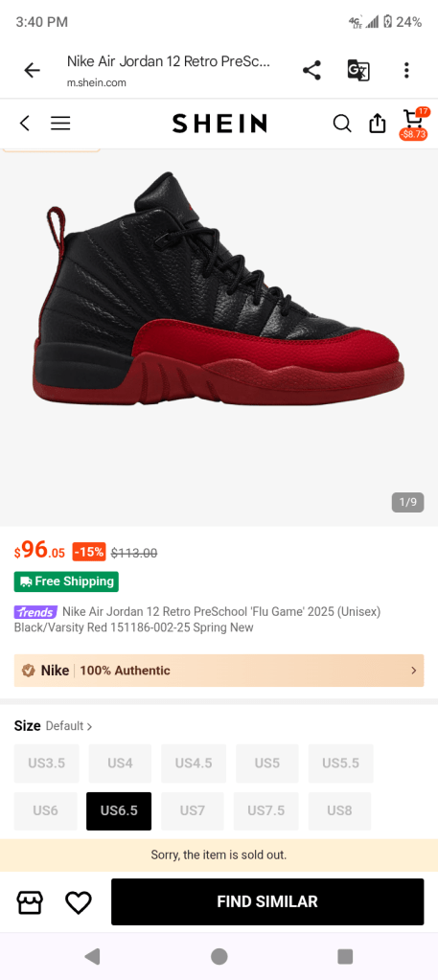The width and height of the screenshot is (438, 980).
Task: Choose size US4.5 option
Action: point(194,763)
